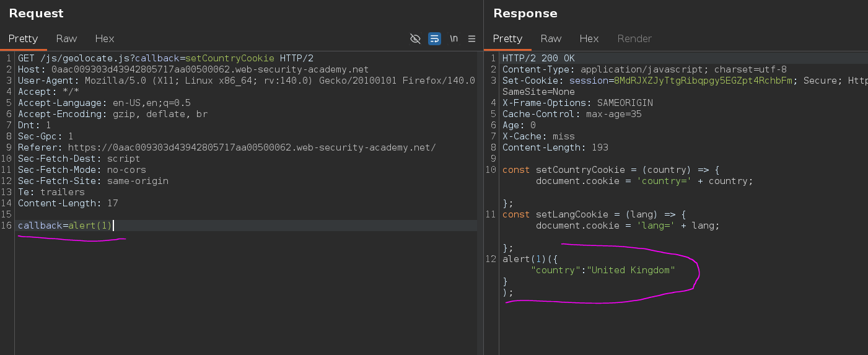
Task: Click the X-Frame-Options: SAMEORIGIN line
Action: click(x=577, y=103)
